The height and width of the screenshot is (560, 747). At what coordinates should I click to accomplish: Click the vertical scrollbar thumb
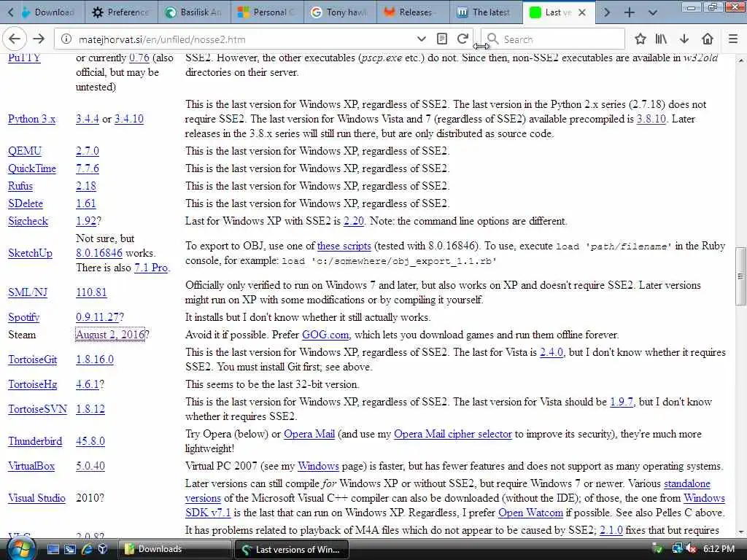tap(741, 276)
